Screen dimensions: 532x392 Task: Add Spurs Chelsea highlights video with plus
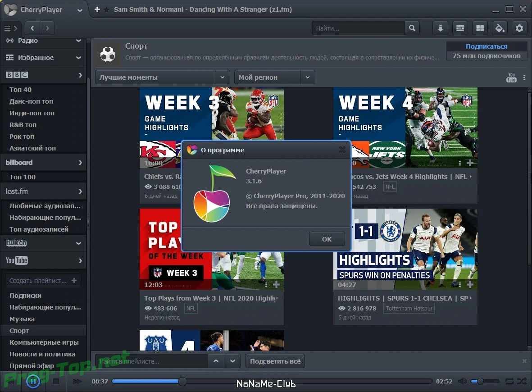(x=470, y=285)
